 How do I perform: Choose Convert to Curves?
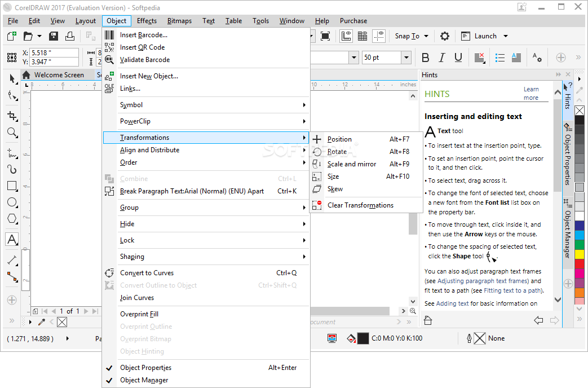click(206, 273)
